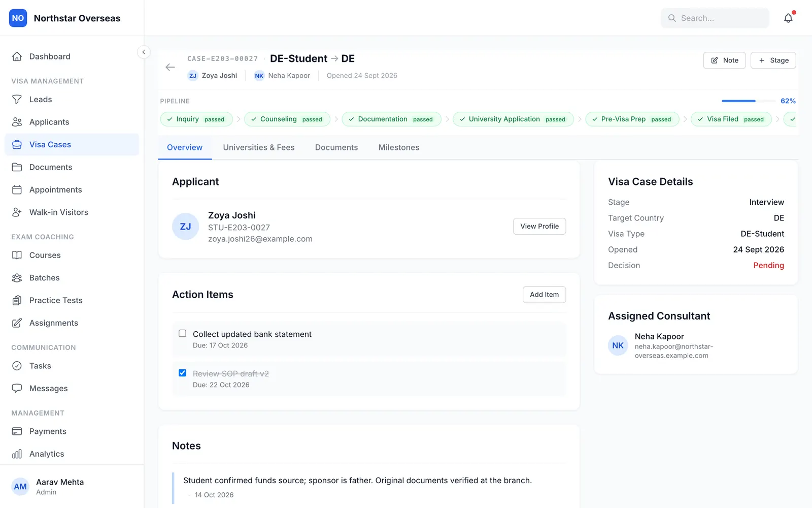Screen dimensions: 812x508
Task: Click the Analytics bar chart icon
Action: (17, 454)
